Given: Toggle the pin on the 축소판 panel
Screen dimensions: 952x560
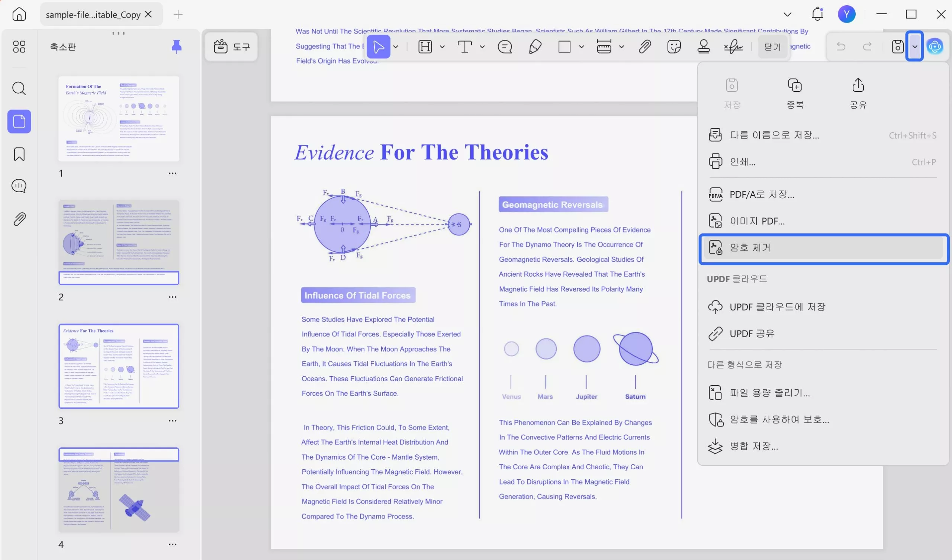Looking at the screenshot, I should point(176,46).
